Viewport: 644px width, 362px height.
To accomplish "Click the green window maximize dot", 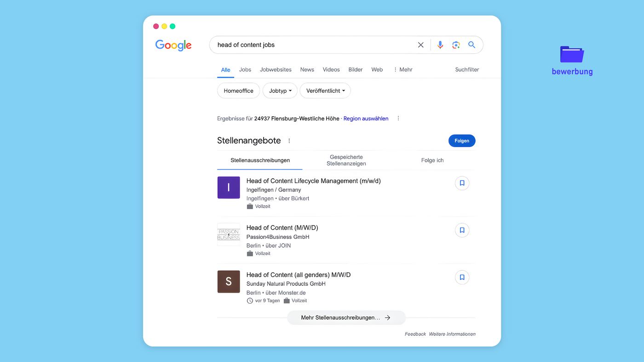I will pyautogui.click(x=172, y=26).
